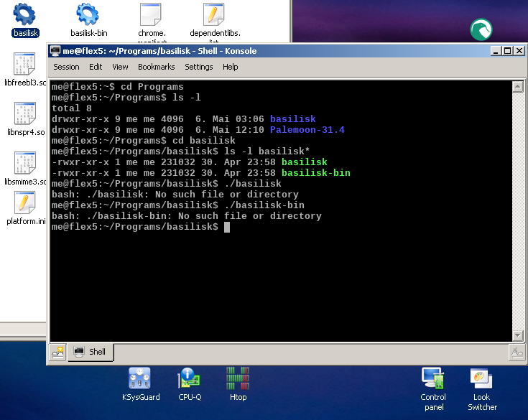The width and height of the screenshot is (528, 420).
Task: Open the Session menu
Action: 66,67
